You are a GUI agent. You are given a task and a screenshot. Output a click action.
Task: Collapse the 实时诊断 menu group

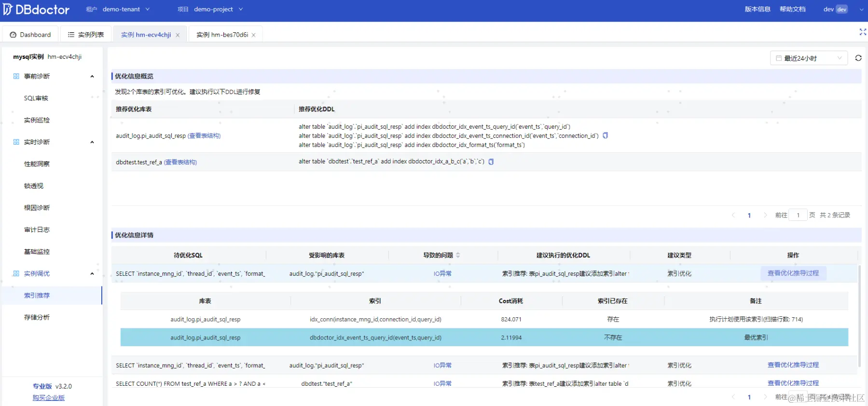tap(92, 142)
